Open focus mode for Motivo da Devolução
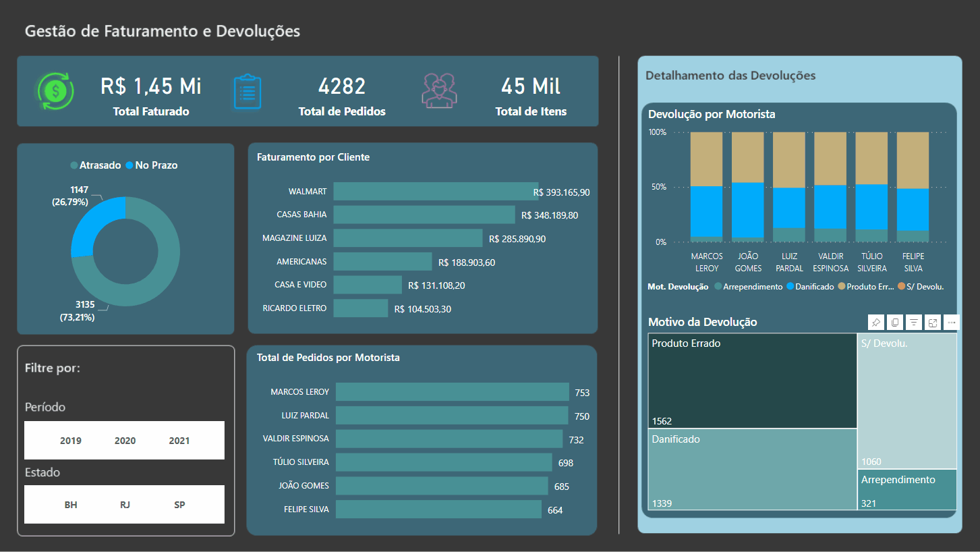 [933, 323]
